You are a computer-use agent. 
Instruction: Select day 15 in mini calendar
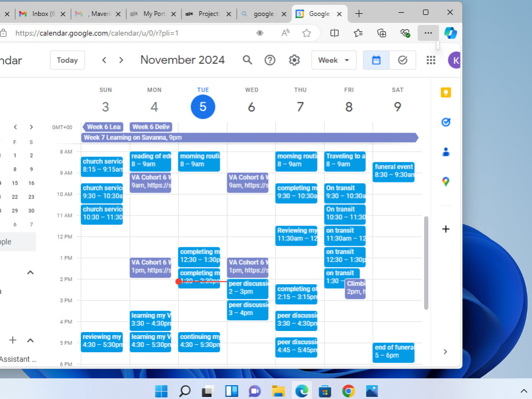(15, 183)
